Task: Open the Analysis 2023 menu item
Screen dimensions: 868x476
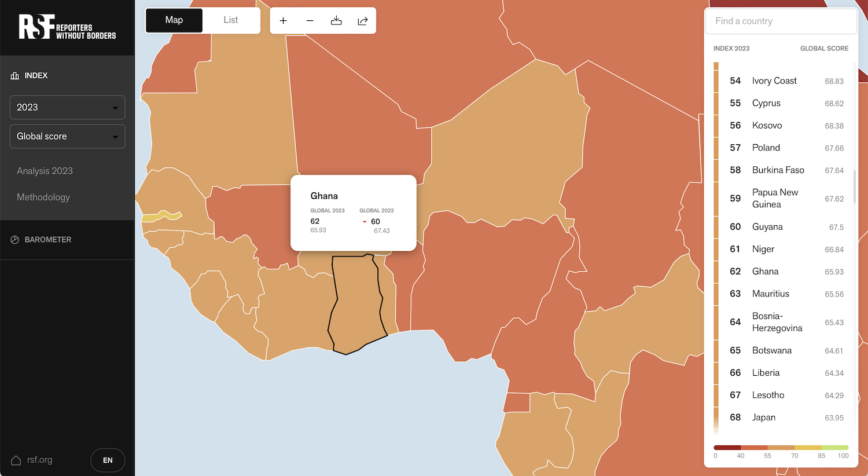Action: pos(45,171)
